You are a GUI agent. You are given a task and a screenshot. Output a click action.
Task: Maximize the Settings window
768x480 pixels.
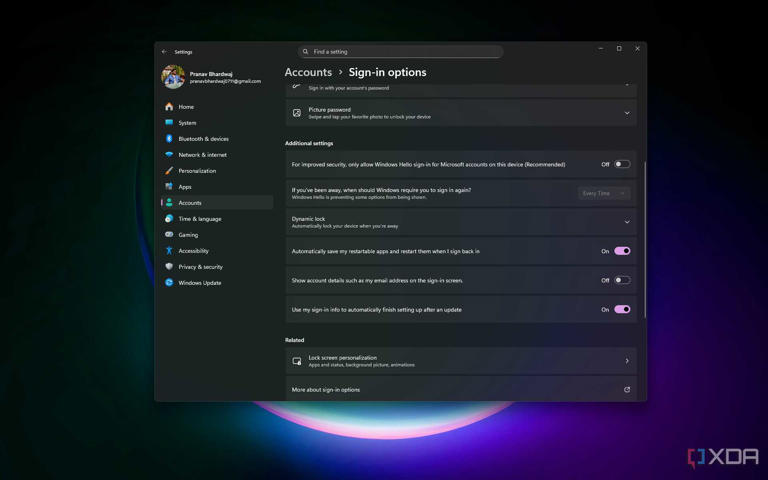pyautogui.click(x=619, y=48)
